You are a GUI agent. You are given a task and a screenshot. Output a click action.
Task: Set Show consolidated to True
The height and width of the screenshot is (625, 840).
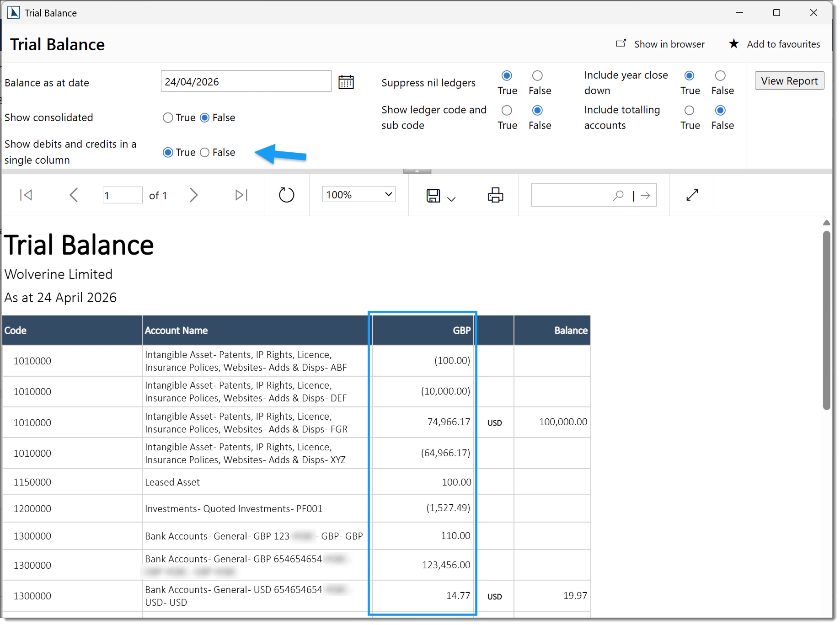[168, 118]
